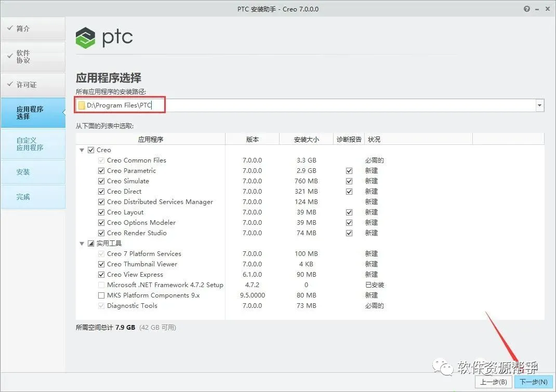This screenshot has width=556, height=392.
Task: Open the 自定义应用程序 step
Action: pos(33,144)
